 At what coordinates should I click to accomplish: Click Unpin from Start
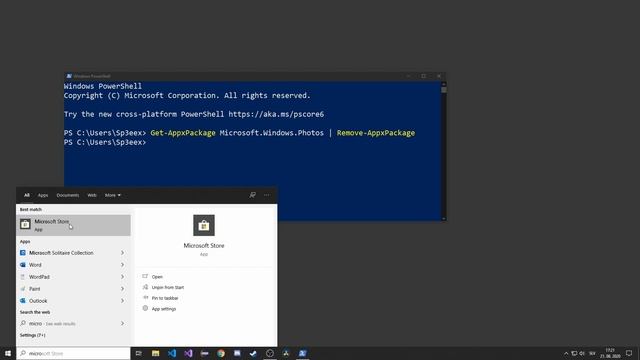[168, 287]
